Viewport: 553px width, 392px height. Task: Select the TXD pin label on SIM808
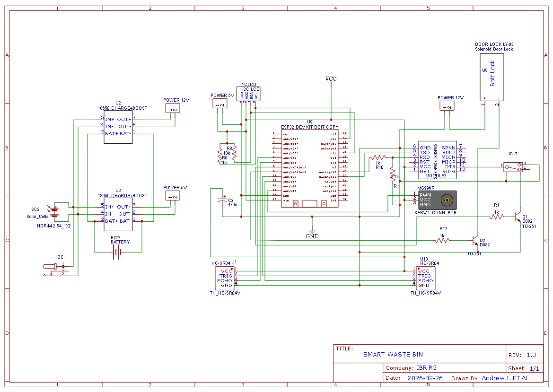pyautogui.click(x=425, y=153)
